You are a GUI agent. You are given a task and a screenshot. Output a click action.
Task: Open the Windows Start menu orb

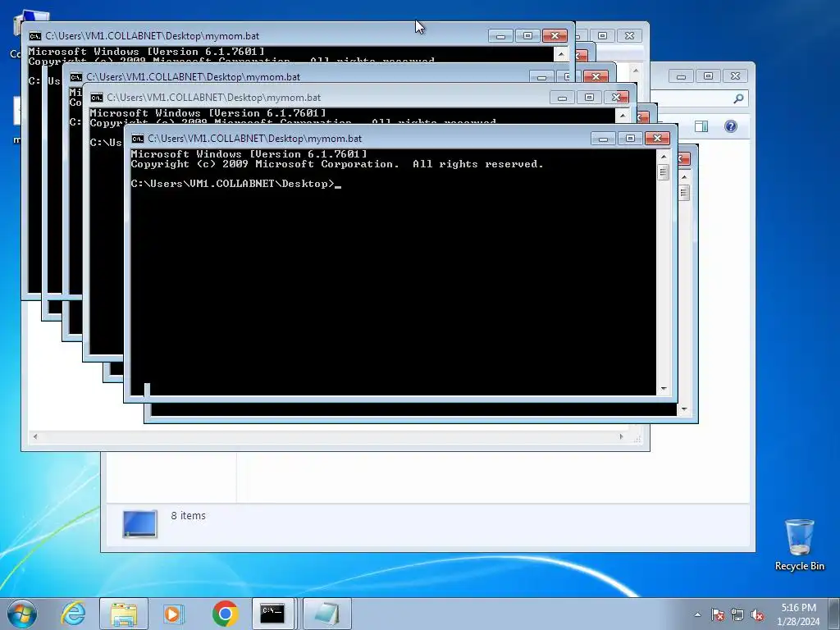[x=22, y=614]
